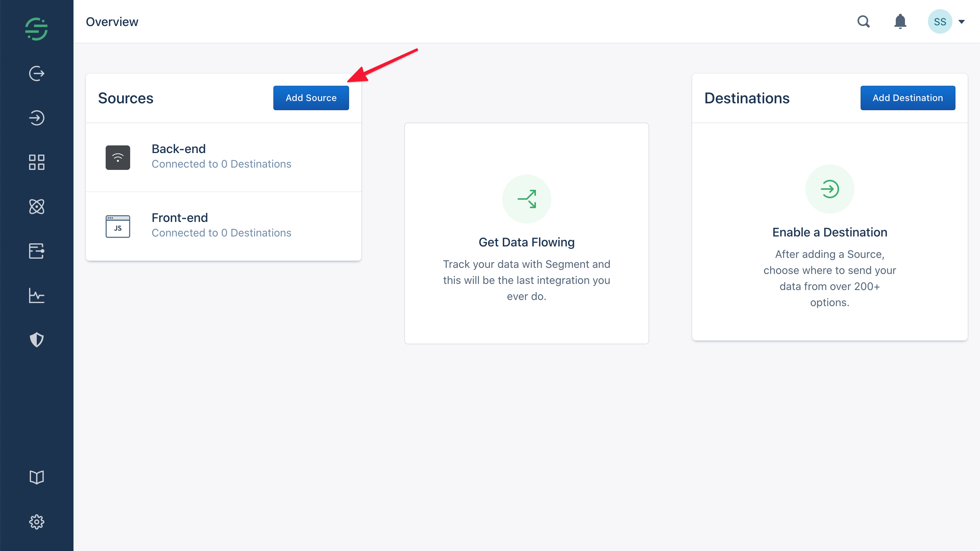Click the Add Source button
980x551 pixels.
(x=311, y=98)
